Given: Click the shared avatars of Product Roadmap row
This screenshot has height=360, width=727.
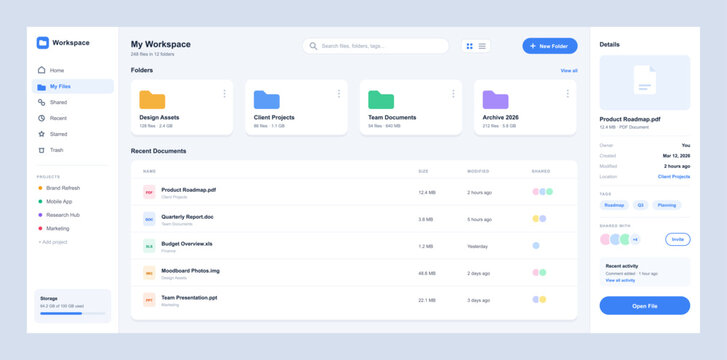Looking at the screenshot, I should click(542, 192).
